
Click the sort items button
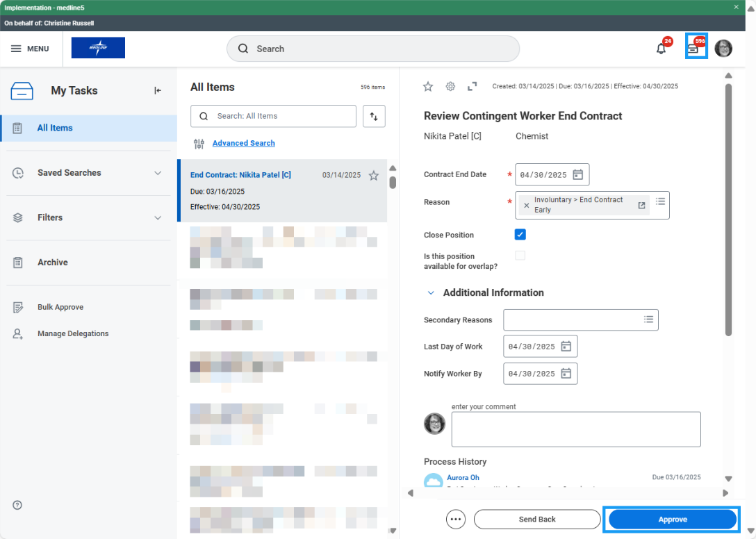pos(374,117)
